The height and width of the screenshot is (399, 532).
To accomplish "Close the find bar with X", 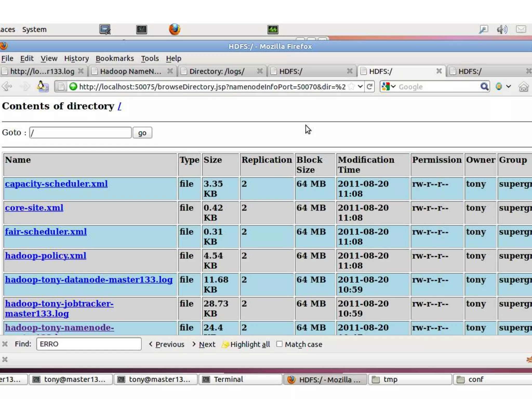I will (x=5, y=344).
